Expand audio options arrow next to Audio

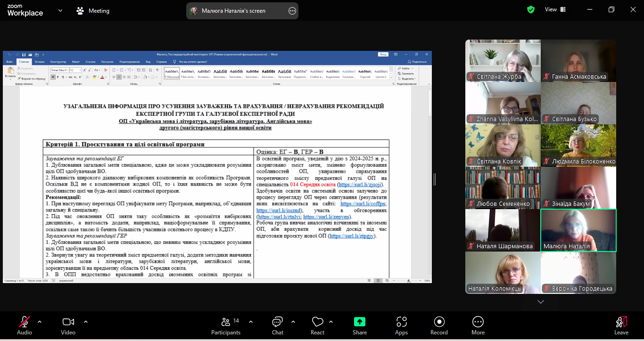(40, 322)
